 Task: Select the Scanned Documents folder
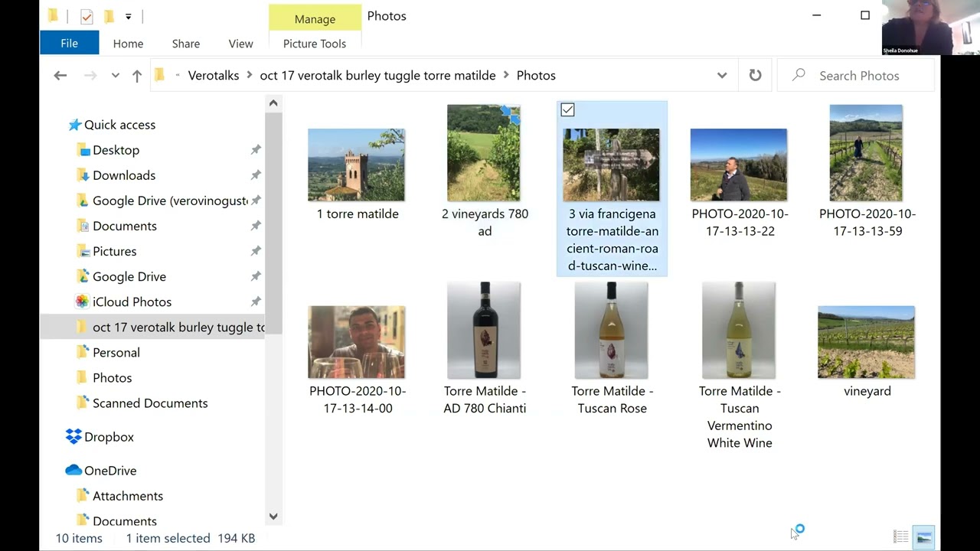150,403
